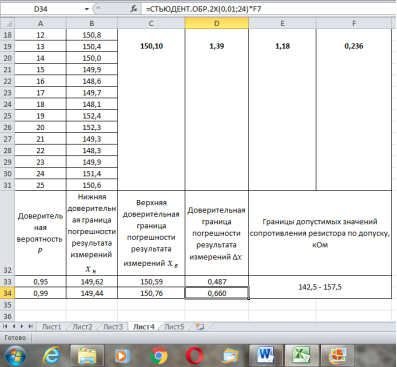Switch to Лист1 sheet tab
Image resolution: width=397 pixels, height=367 pixels.
point(51,327)
